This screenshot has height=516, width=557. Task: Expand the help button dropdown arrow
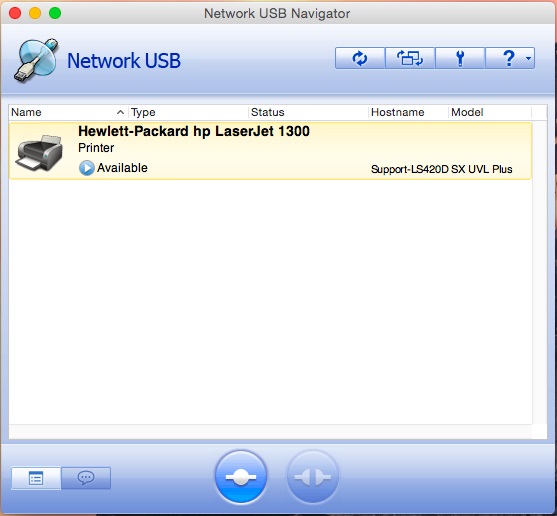(x=528, y=58)
